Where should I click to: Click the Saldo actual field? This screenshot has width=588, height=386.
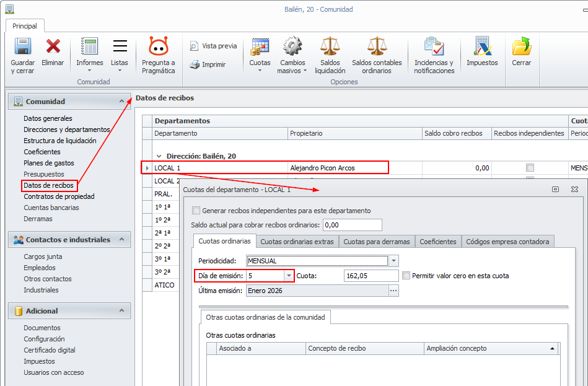(352, 225)
